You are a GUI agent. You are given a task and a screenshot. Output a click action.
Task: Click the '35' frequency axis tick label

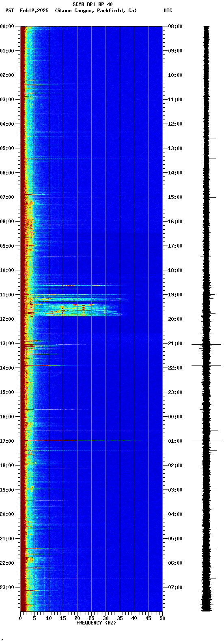pyautogui.click(x=120, y=618)
